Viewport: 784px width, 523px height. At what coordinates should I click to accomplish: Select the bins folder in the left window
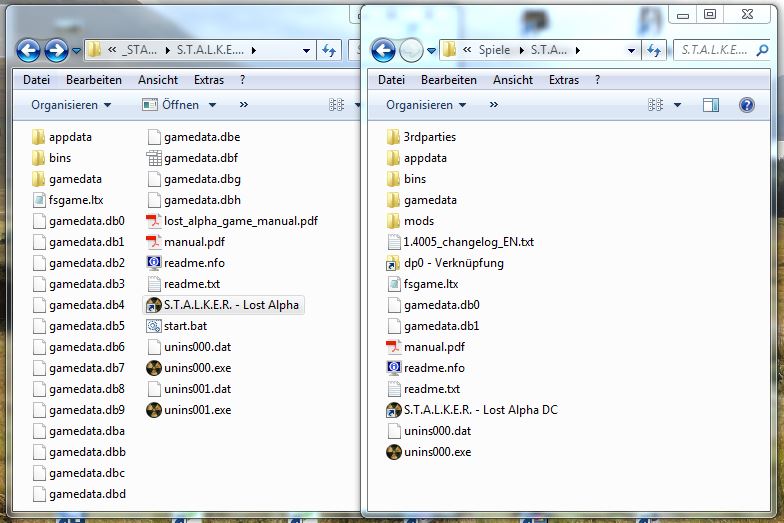tap(51, 158)
